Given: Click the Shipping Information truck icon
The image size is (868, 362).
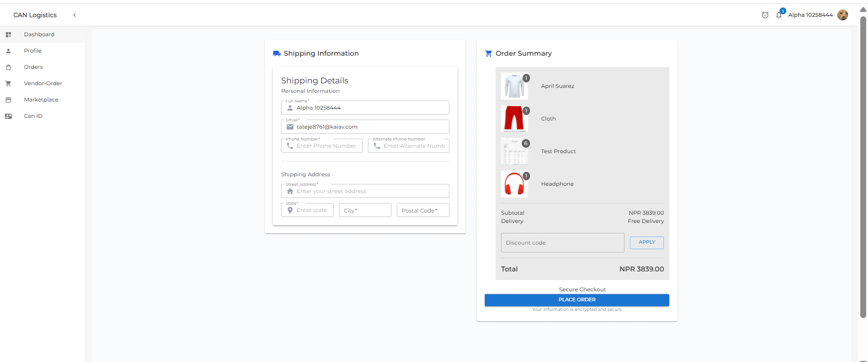Looking at the screenshot, I should pos(277,53).
